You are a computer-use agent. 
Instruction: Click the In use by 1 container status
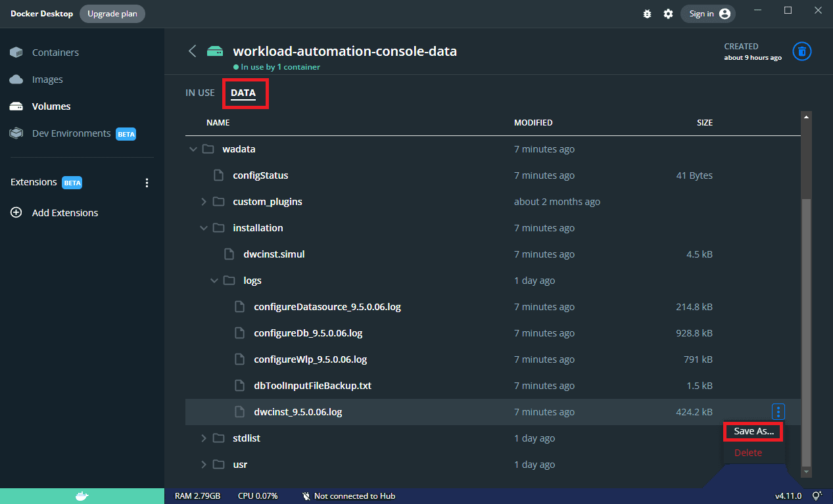point(277,67)
